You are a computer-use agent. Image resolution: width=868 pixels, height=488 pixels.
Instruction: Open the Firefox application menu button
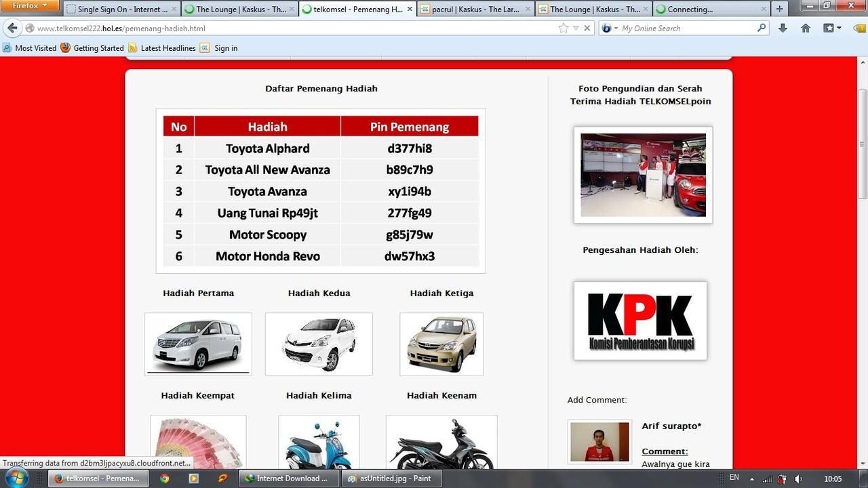point(31,5)
